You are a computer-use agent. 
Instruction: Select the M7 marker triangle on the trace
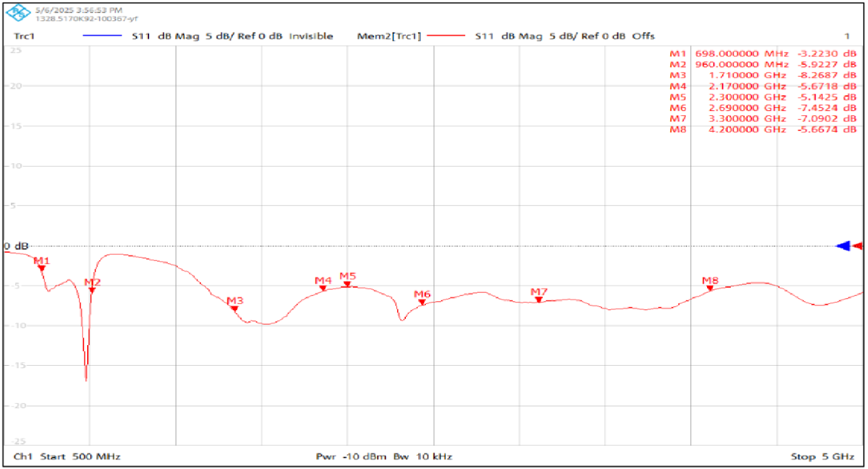pos(539,300)
